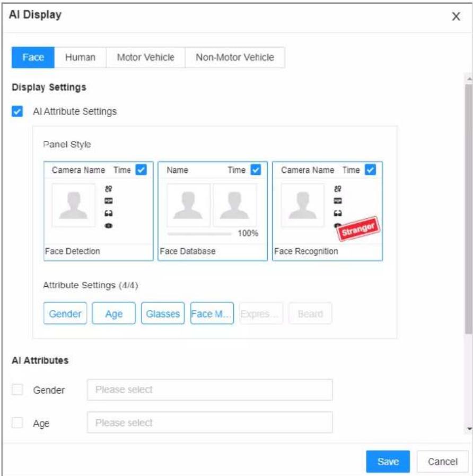This screenshot has height=476, width=473.
Task: Uncheck the Face Detection panel checkbox
Action: click(x=141, y=170)
